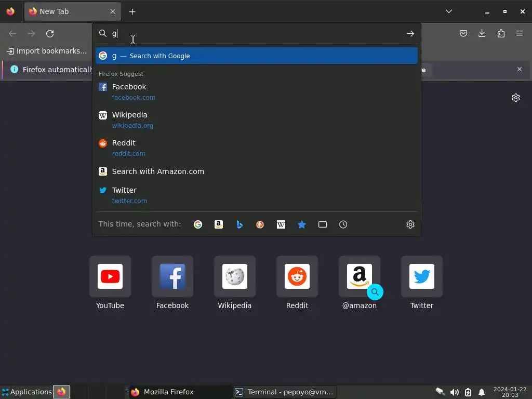Open the Firefox hamburger menu
Viewport: 532px width, 399px height.
[x=520, y=33]
